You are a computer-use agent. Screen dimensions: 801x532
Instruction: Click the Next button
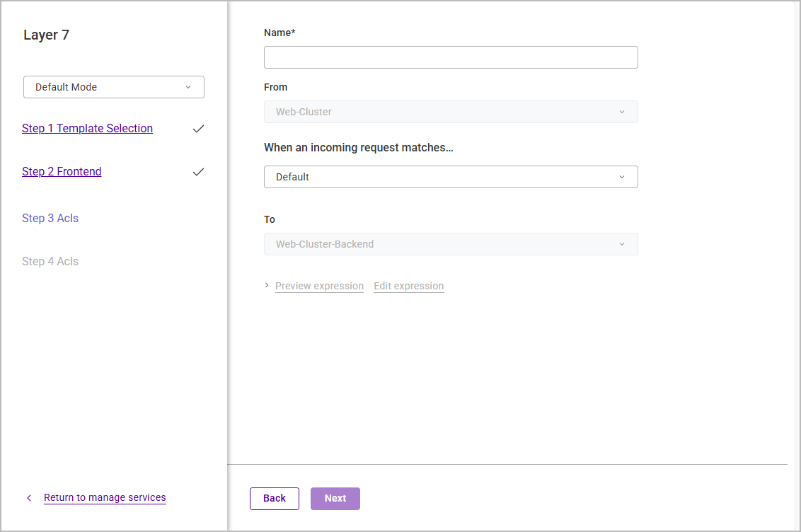tap(335, 498)
